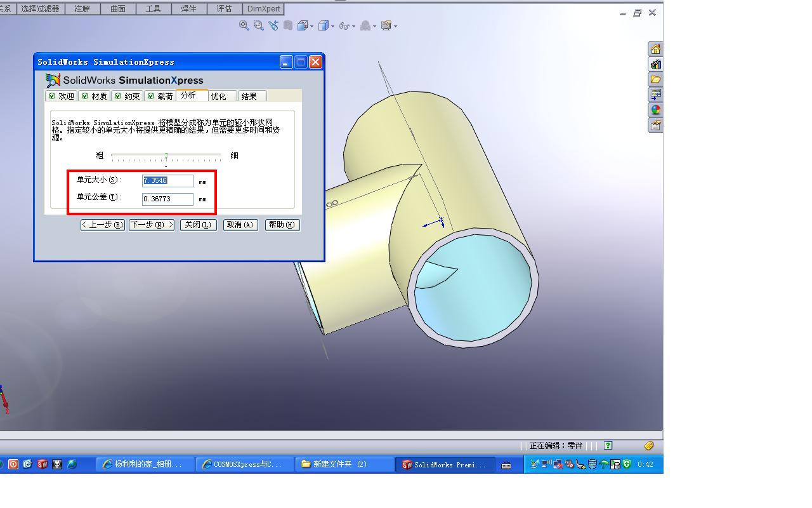Screen dimensions: 812x508
Task: Open the 焊件 toolbar tab
Action: click(x=189, y=9)
